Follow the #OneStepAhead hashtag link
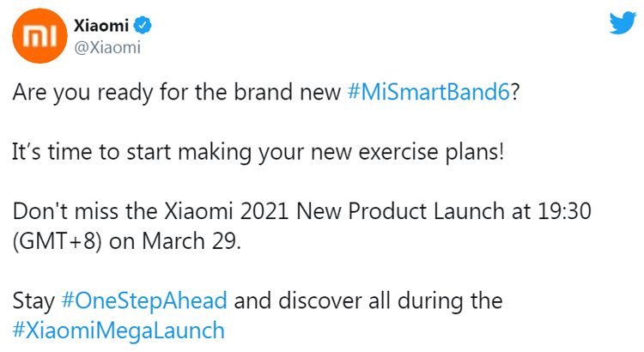 coord(144,301)
